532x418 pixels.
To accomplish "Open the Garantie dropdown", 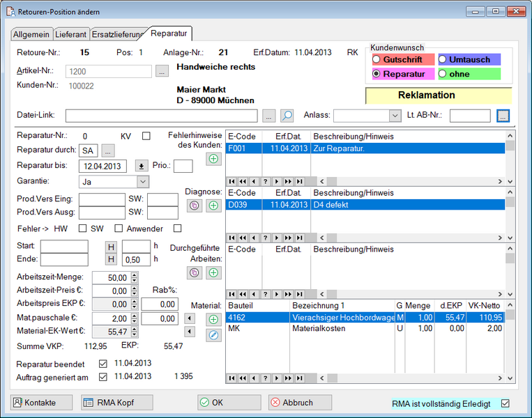I will (142, 182).
